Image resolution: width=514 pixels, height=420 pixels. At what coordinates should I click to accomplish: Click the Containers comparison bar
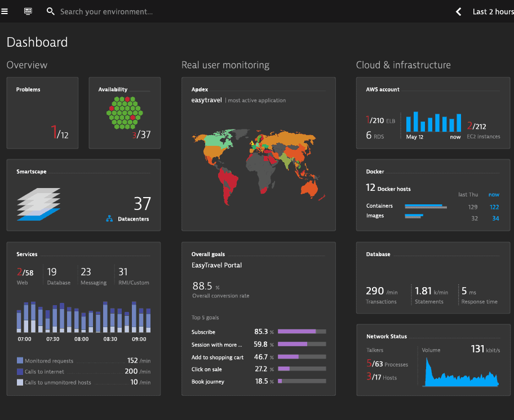click(426, 207)
